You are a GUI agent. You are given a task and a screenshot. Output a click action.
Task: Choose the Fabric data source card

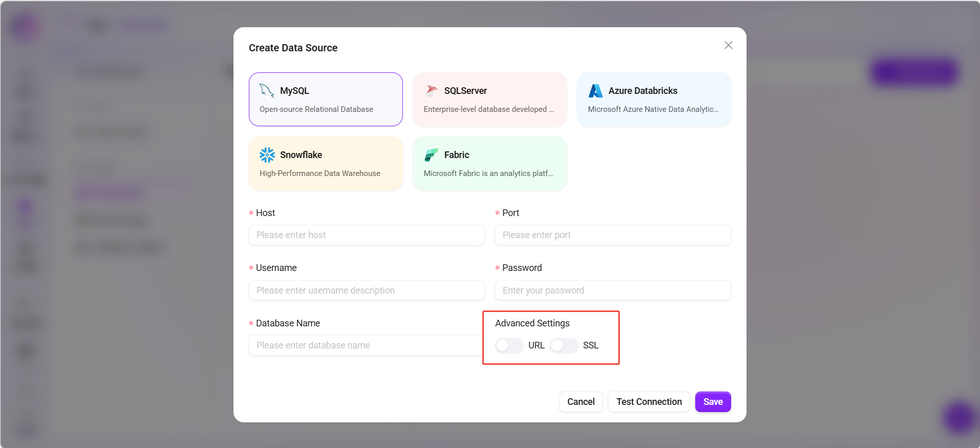tap(490, 164)
